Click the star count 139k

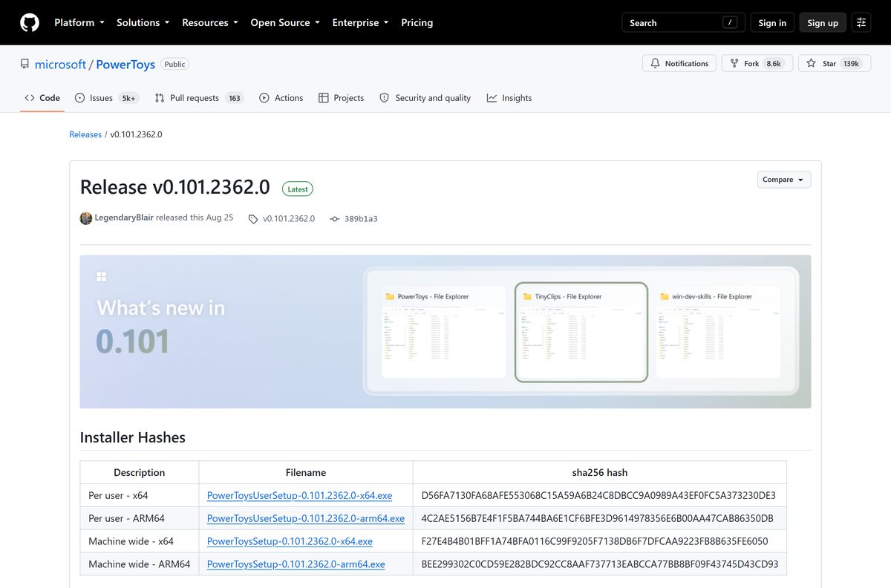(x=851, y=64)
